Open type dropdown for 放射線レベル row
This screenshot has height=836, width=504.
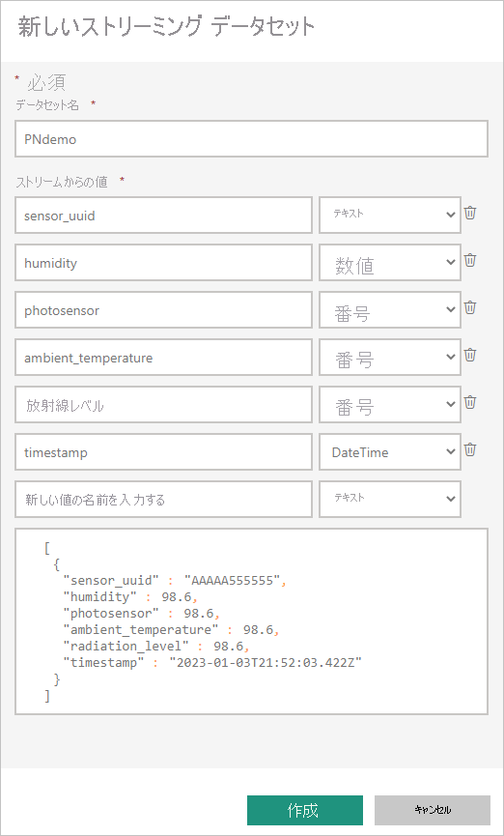pos(390,405)
